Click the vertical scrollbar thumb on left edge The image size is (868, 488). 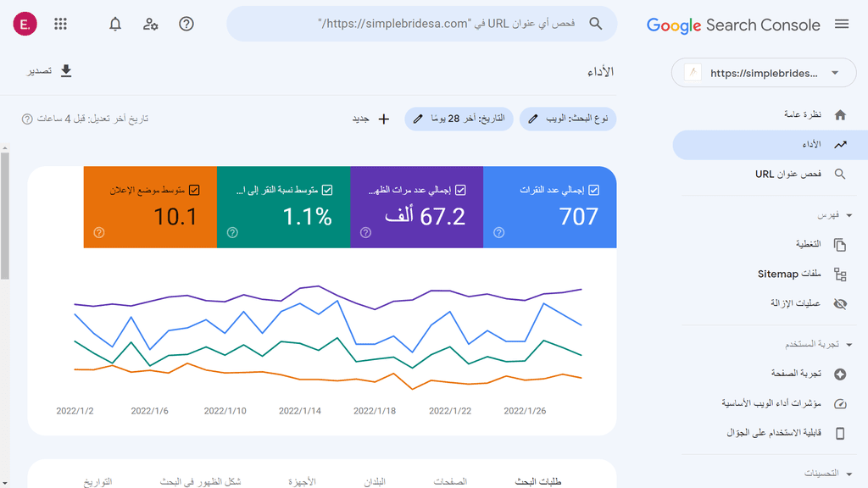pos(4,216)
